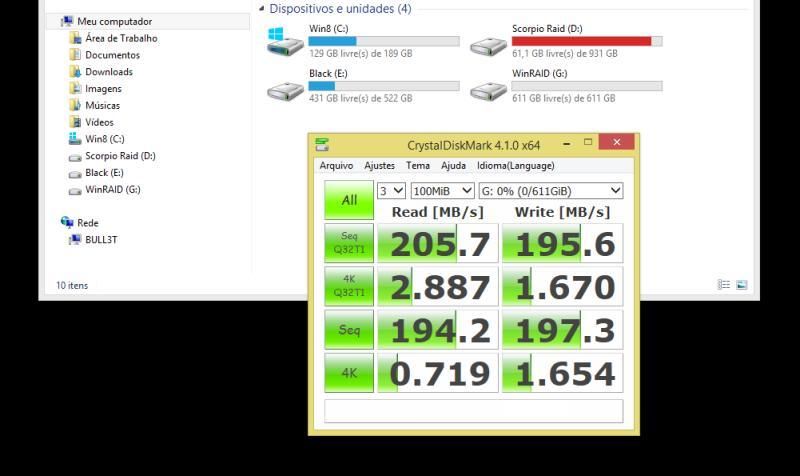Click the Área de Trabalho folder icon

75,38
